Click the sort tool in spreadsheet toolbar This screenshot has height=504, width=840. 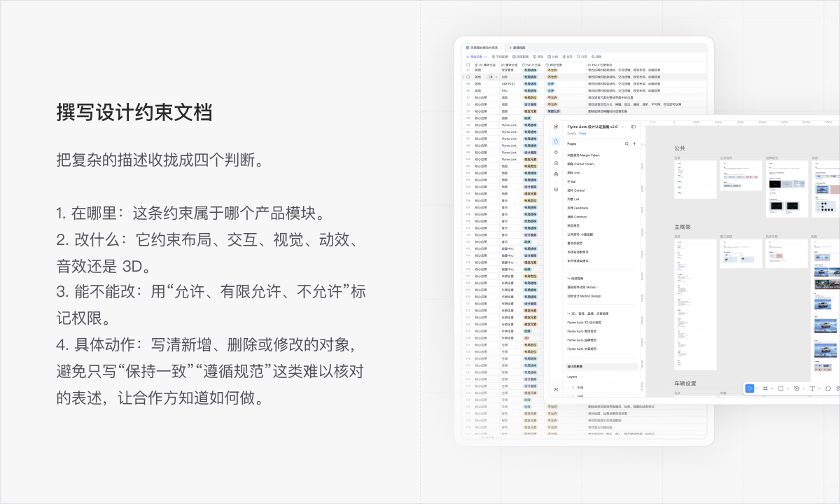tap(568, 57)
